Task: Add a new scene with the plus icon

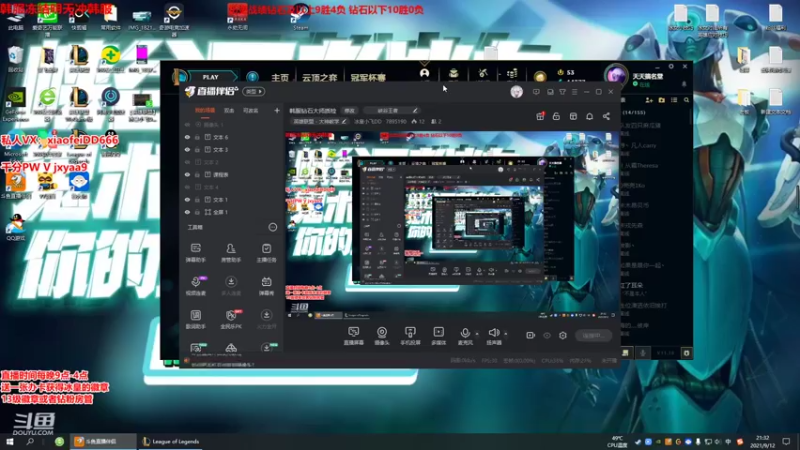Action: [x=277, y=110]
